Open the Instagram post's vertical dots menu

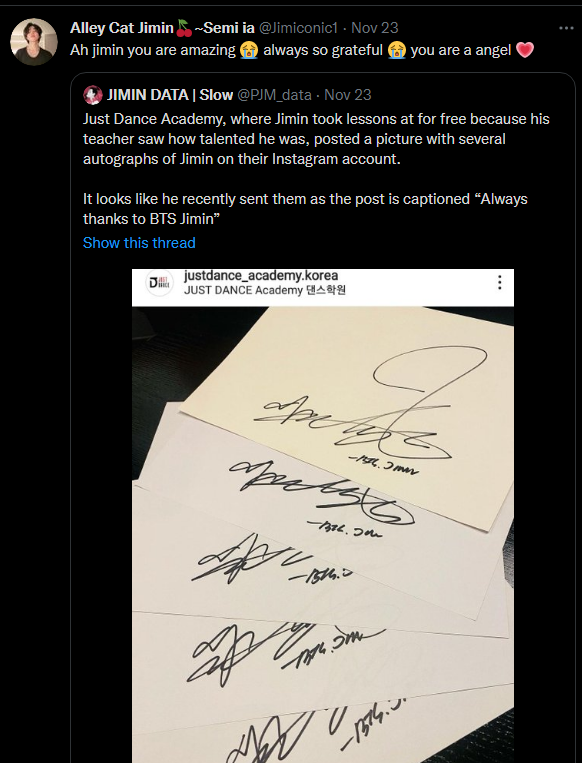click(500, 283)
